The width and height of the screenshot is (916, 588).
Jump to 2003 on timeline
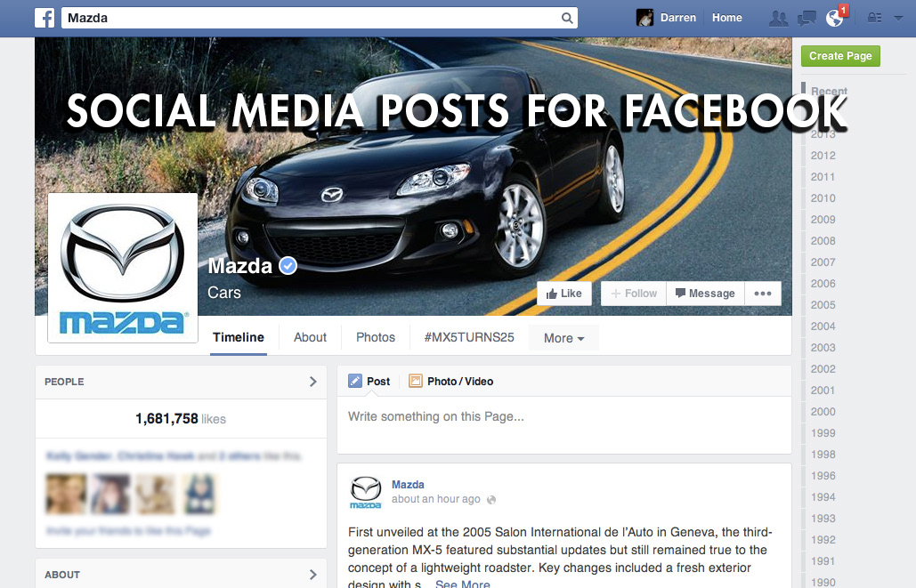coord(823,348)
